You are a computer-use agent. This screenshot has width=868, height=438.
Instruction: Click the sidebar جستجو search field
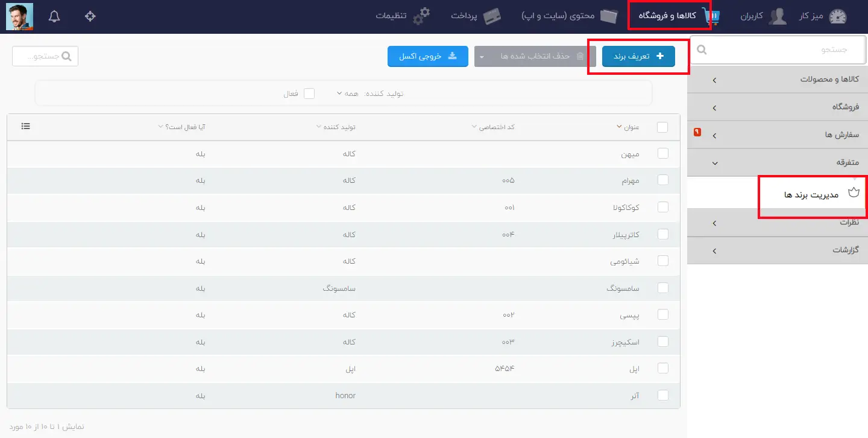tap(779, 50)
